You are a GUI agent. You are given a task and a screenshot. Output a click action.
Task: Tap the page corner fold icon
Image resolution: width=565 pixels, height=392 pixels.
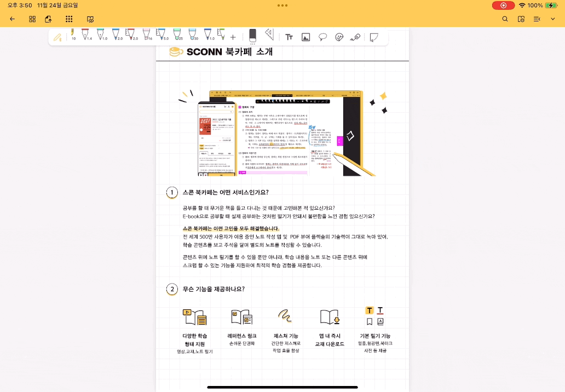374,37
